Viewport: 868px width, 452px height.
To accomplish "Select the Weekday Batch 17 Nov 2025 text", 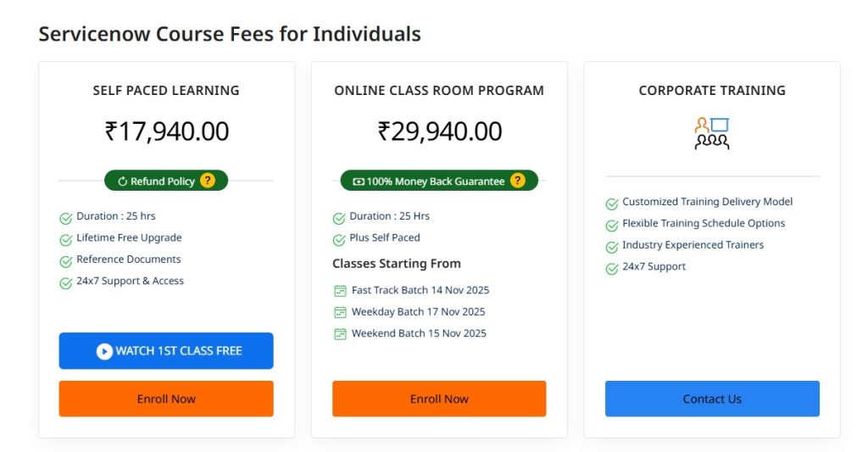I will pyautogui.click(x=418, y=312).
